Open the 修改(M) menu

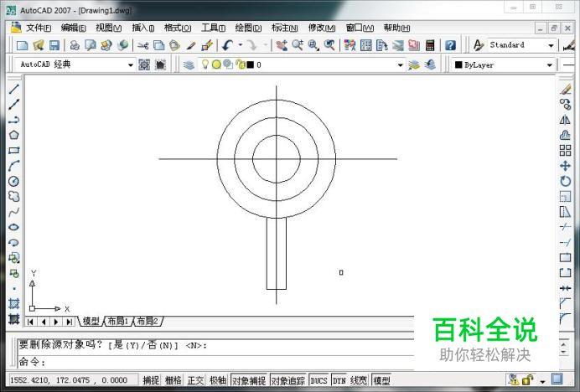322,28
